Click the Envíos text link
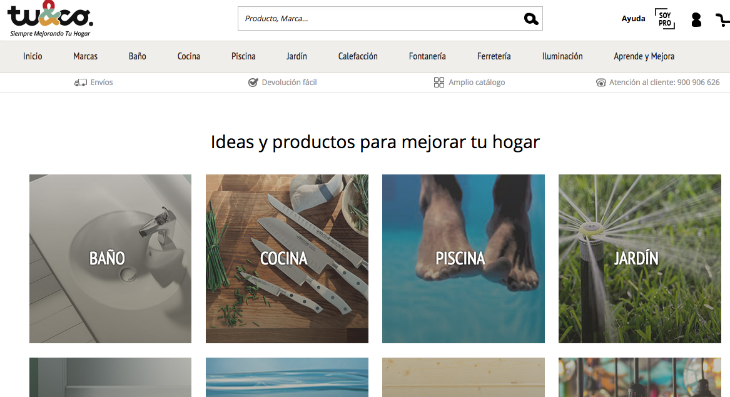This screenshot has height=397, width=730. (101, 82)
